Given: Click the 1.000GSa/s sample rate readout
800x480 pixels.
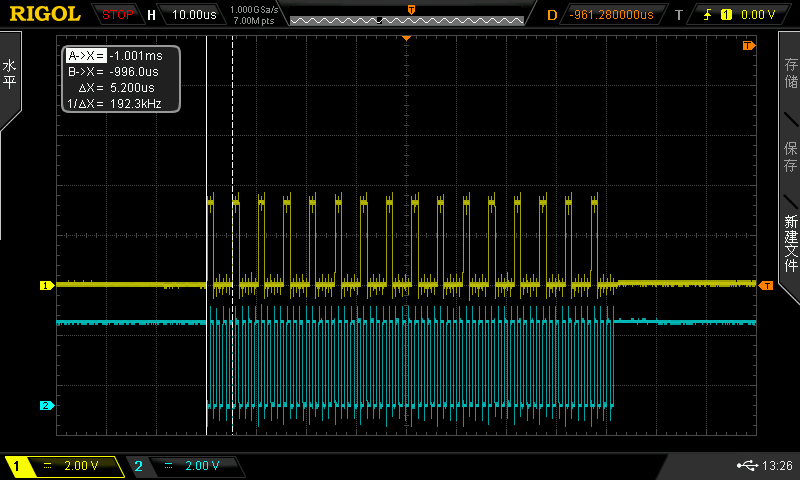Looking at the screenshot, I should tap(254, 10).
